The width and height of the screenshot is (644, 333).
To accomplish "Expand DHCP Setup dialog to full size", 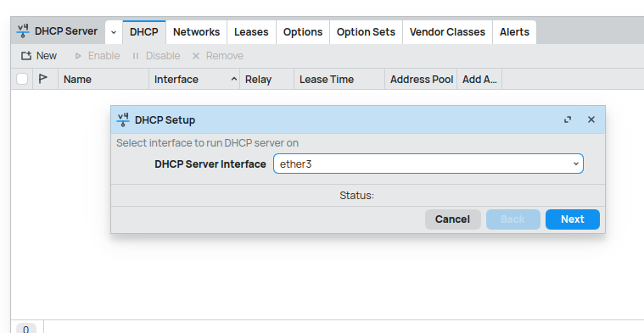I will click(x=568, y=119).
